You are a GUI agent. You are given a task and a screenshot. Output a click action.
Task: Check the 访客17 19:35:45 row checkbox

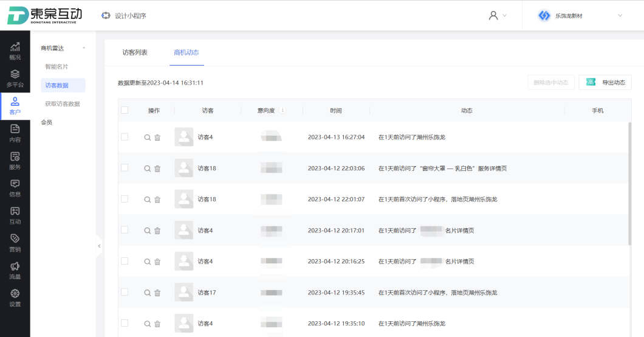tap(125, 292)
